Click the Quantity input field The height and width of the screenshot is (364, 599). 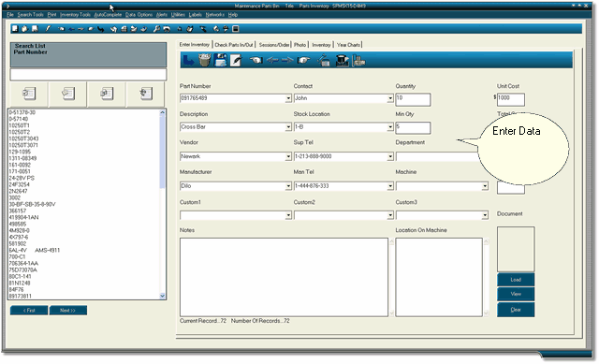(x=413, y=99)
